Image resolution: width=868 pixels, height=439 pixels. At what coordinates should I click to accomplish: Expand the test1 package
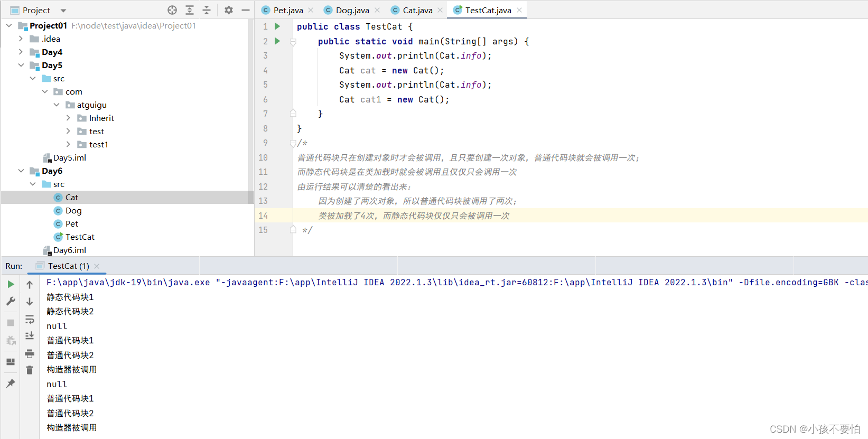tap(68, 144)
